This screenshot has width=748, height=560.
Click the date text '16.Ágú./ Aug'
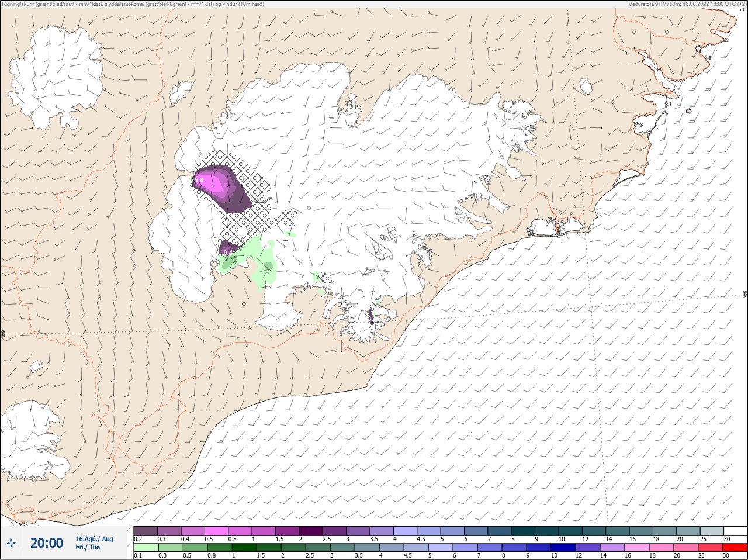coord(94,539)
